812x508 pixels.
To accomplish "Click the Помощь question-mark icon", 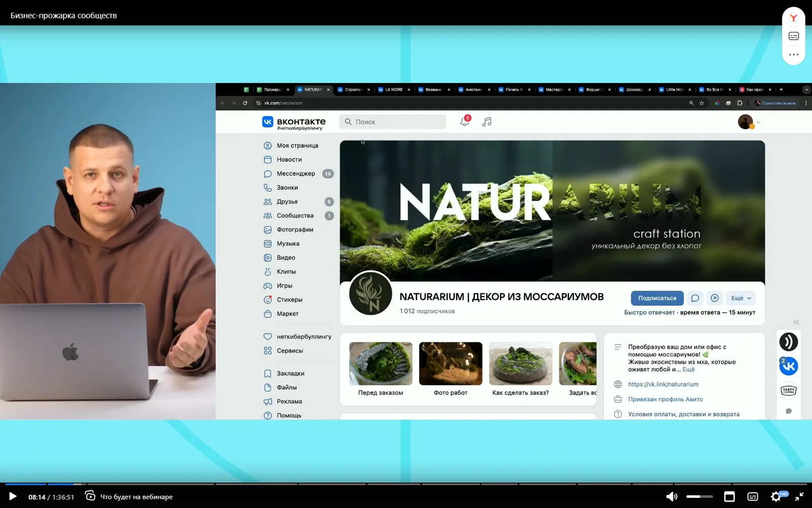I will (267, 416).
